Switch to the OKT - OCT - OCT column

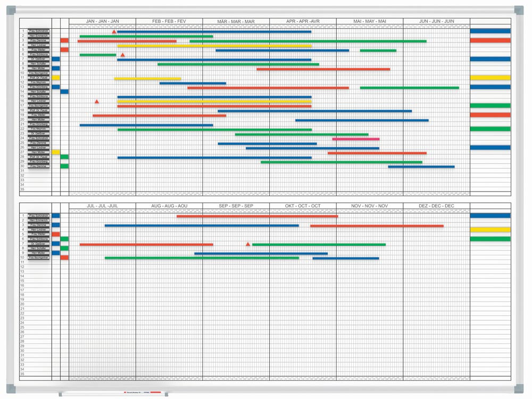pos(303,206)
